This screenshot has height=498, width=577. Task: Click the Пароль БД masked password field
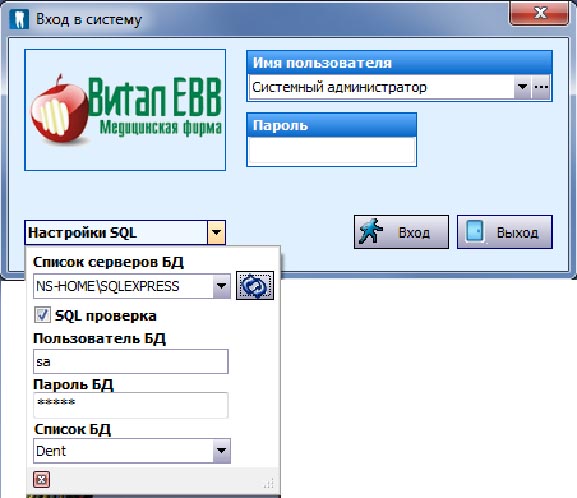coord(131,405)
